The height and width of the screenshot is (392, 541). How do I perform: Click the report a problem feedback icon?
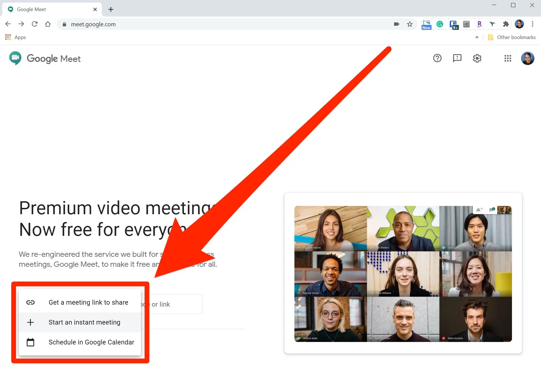tap(457, 58)
